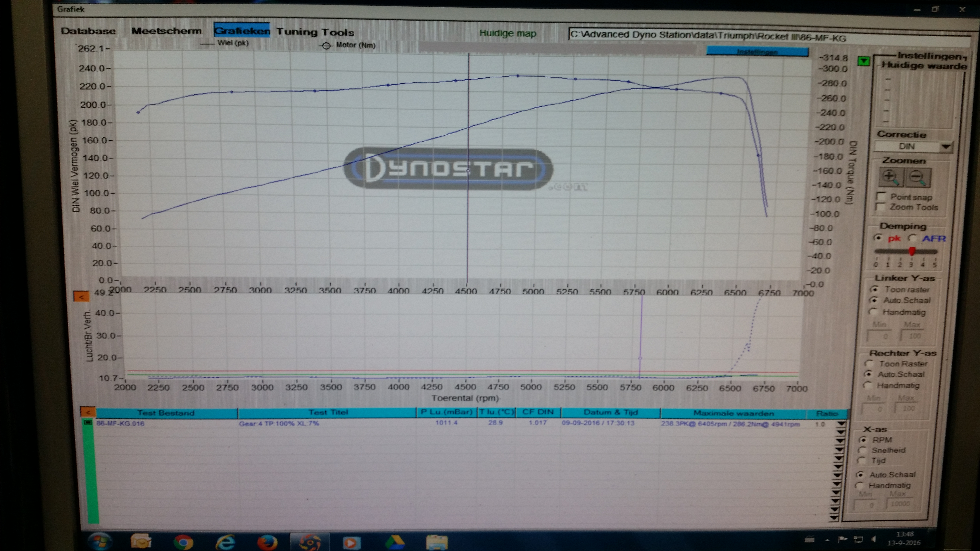The image size is (980, 551).
Task: Open the Tuning Tools tab
Action: [x=315, y=32]
